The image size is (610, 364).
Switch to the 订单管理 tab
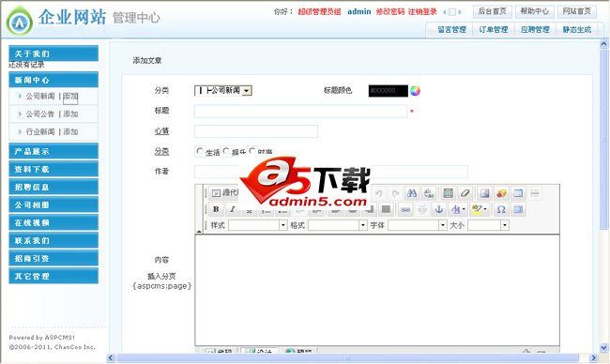(x=494, y=30)
